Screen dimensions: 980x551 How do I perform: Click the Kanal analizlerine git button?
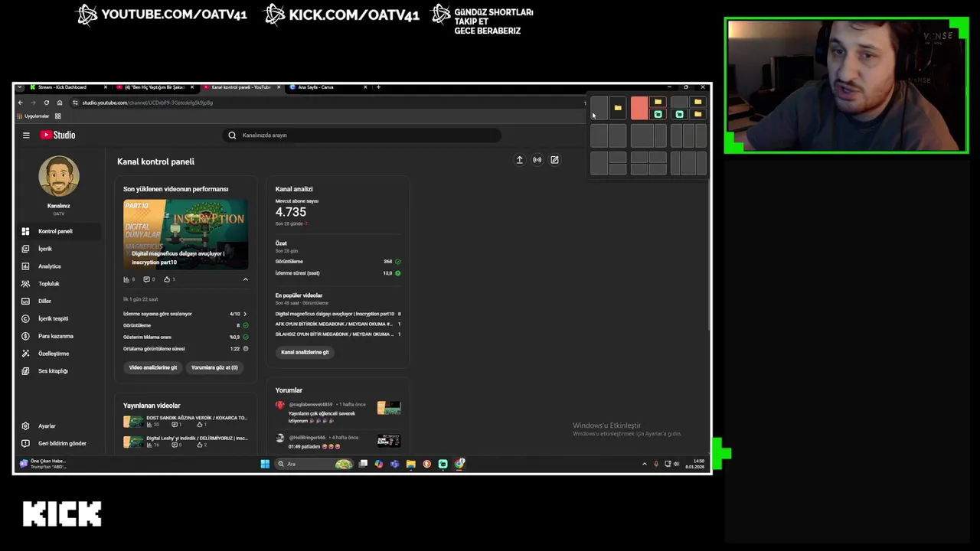[x=305, y=352]
